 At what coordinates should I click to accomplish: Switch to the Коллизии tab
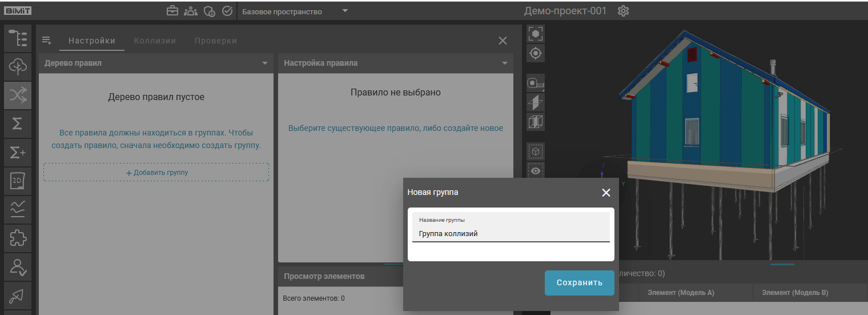[155, 41]
